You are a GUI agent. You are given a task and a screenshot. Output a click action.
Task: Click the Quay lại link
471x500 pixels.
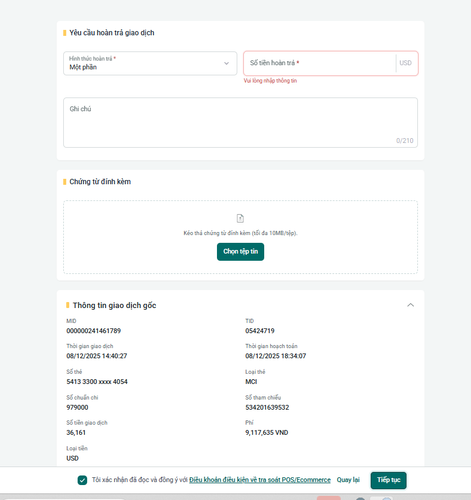tap(348, 480)
